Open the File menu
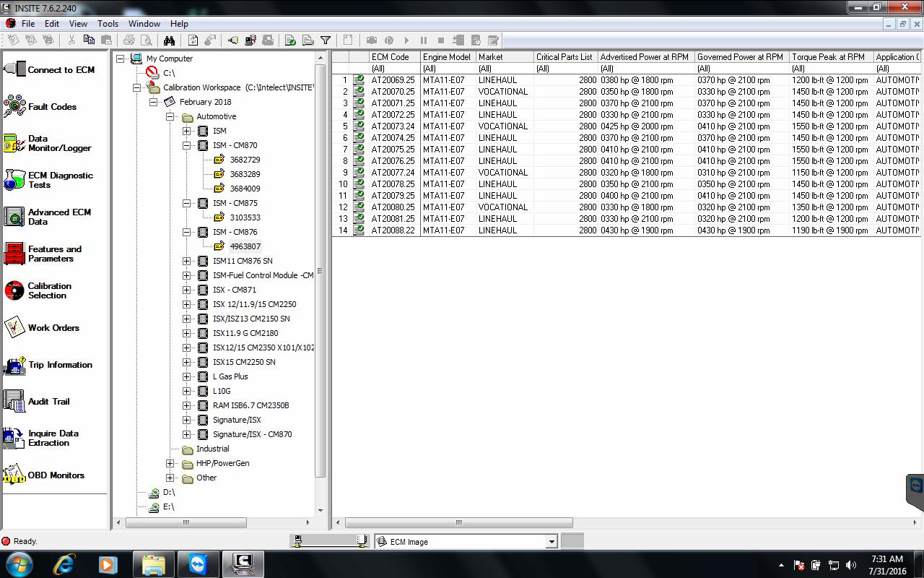Screen dimensions: 924x578 (x=28, y=24)
